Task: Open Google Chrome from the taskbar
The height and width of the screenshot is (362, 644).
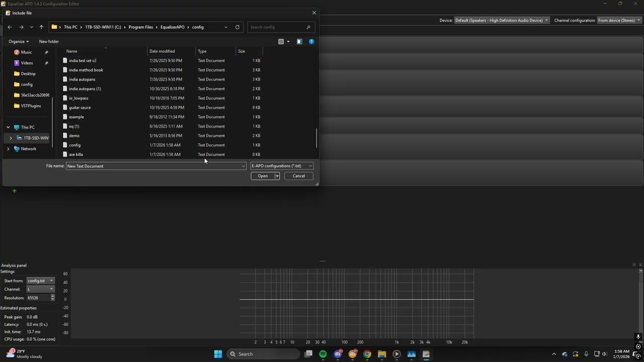Action: (367, 354)
